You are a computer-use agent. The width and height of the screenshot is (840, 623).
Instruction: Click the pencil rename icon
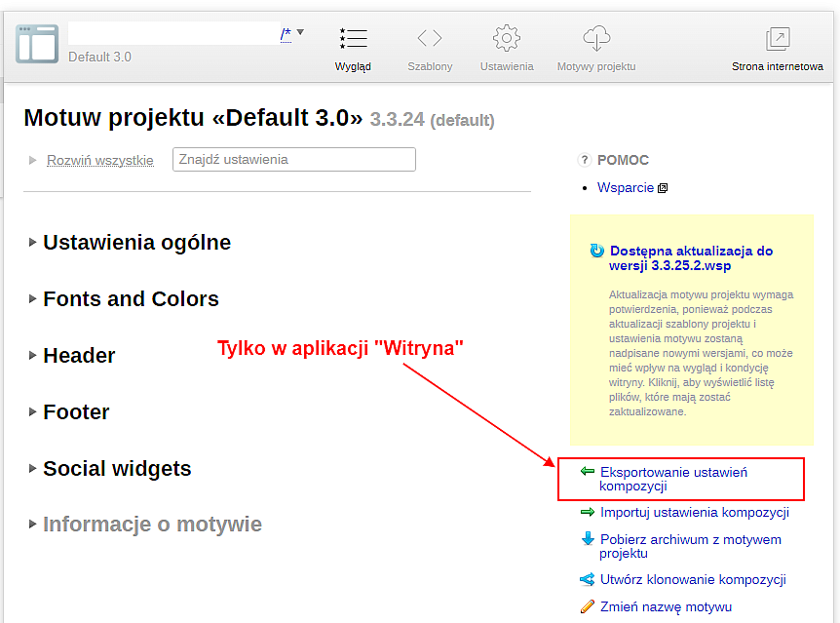[588, 606]
